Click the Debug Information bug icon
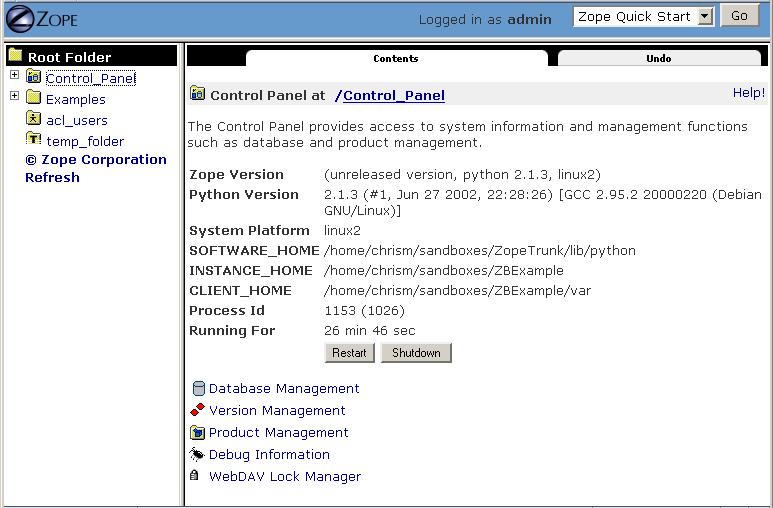Screen dimensions: 773x508 click(x=197, y=454)
